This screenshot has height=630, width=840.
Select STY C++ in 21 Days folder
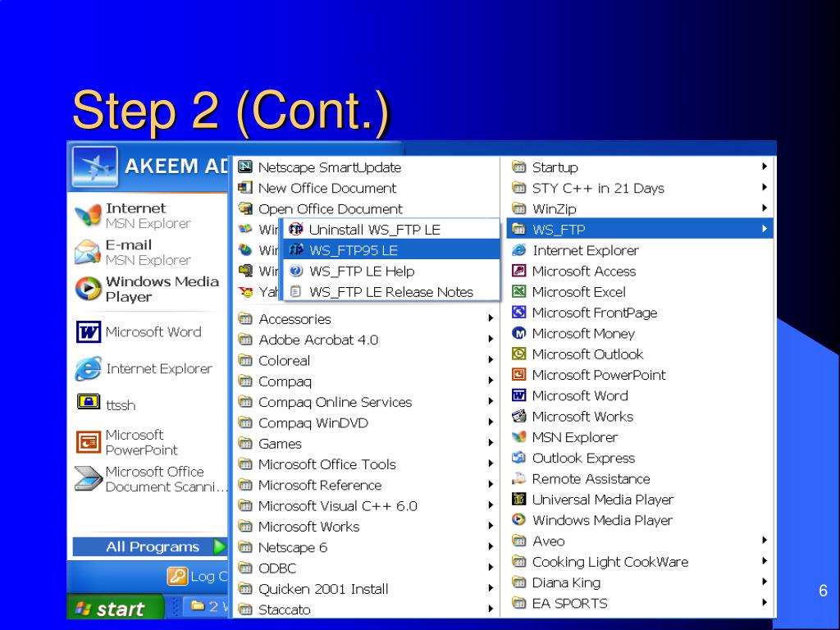[640, 188]
